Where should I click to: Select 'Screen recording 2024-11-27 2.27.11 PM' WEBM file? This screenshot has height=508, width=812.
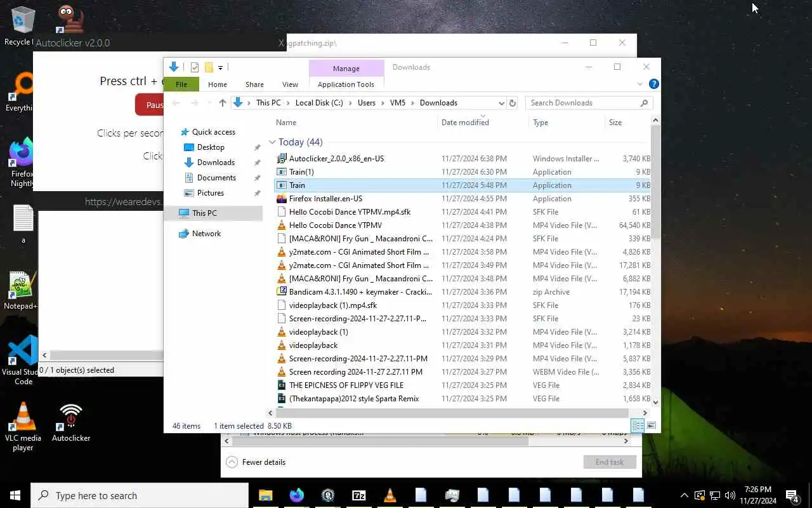pos(355,372)
